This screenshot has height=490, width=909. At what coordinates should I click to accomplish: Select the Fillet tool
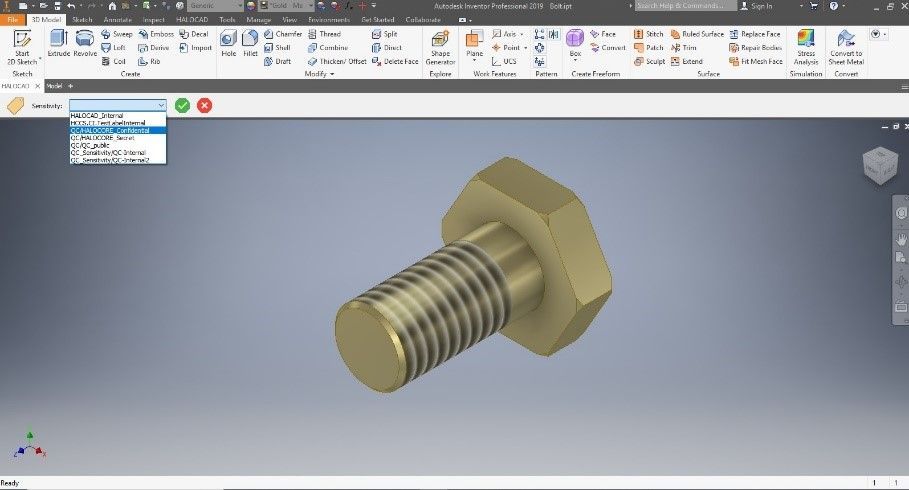click(250, 44)
